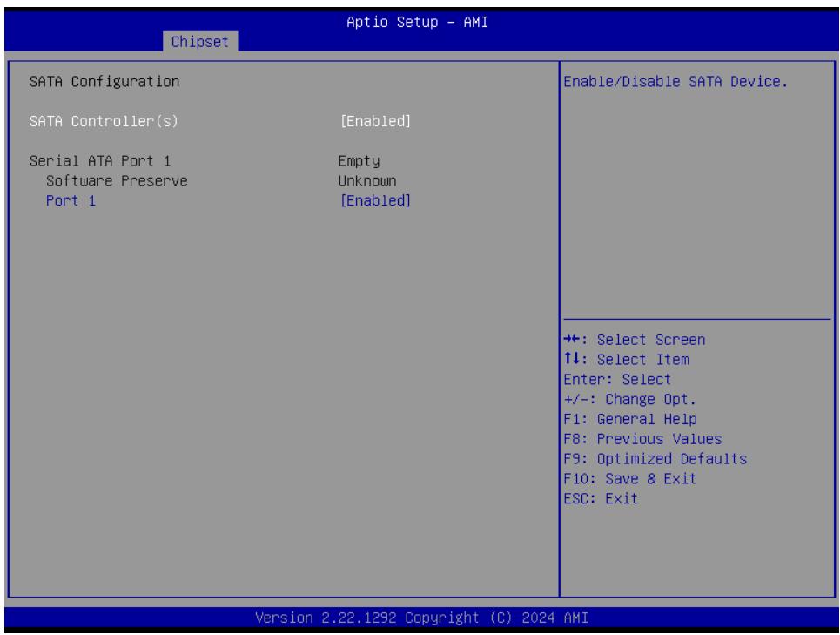Click the +/-: Change Opt. hint
The image size is (840, 635).
coord(630,399)
